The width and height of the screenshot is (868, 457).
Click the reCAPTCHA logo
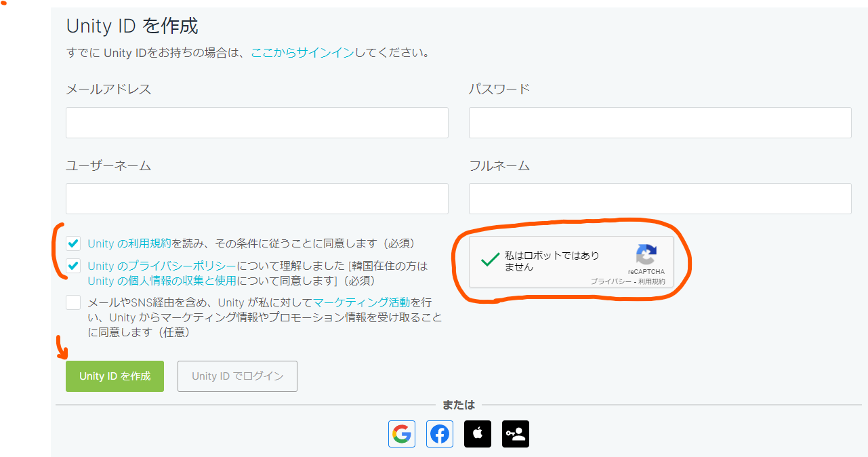pyautogui.click(x=646, y=255)
